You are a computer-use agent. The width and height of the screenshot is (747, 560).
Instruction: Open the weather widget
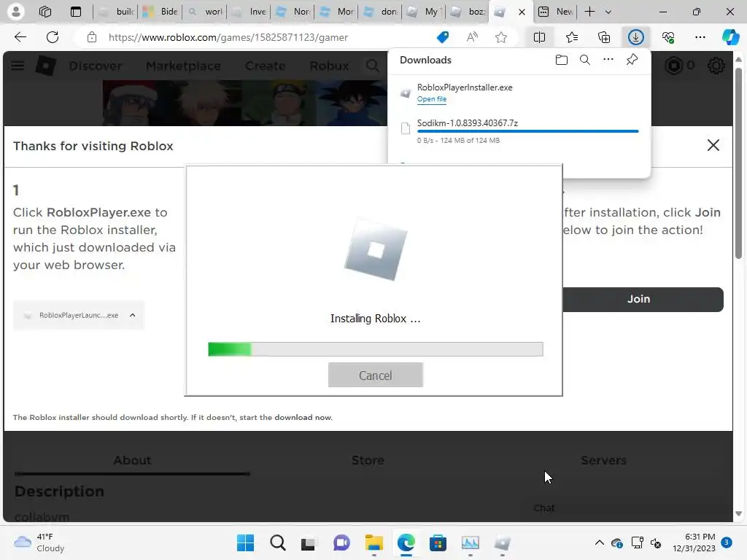pos(39,542)
